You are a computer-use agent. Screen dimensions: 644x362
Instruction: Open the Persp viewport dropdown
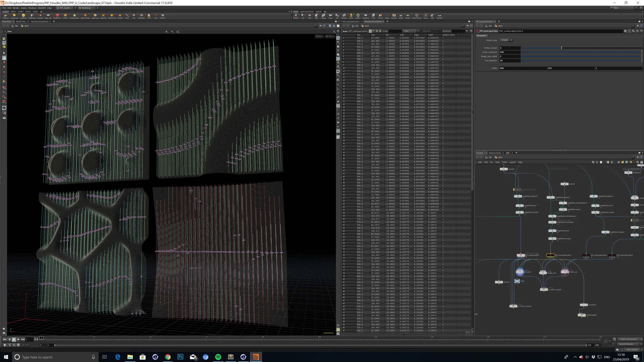(319, 36)
